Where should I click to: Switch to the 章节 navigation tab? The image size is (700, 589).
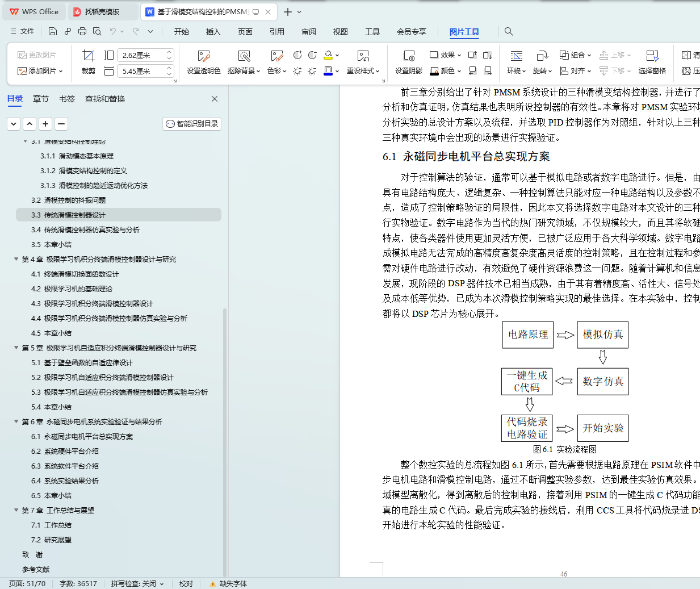point(41,99)
